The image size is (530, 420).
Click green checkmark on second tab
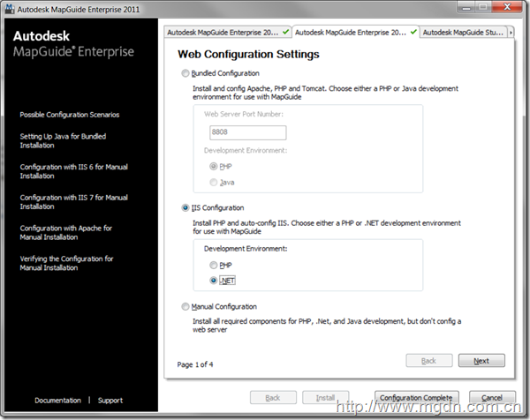click(413, 32)
